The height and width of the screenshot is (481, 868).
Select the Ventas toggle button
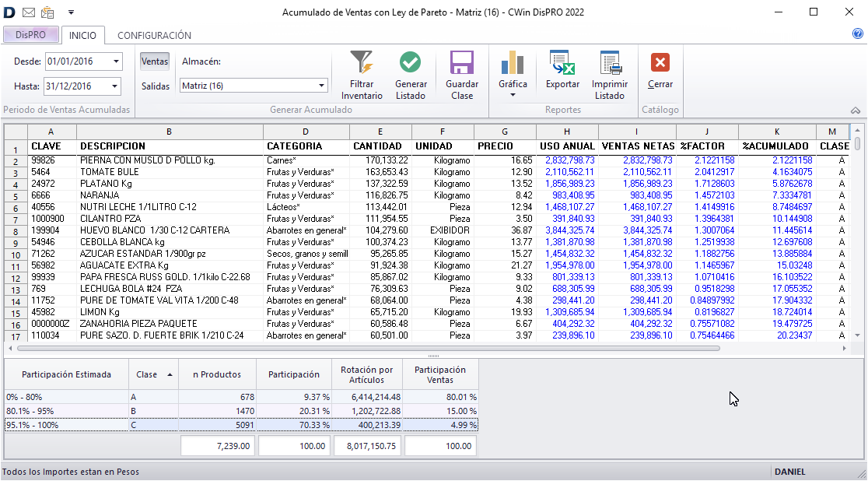(x=154, y=60)
